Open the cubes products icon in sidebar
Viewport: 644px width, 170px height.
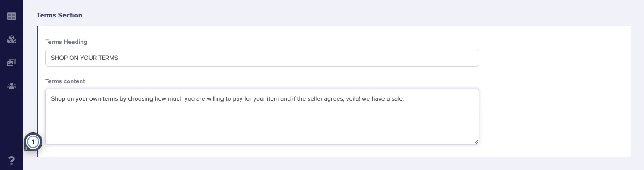(12, 40)
